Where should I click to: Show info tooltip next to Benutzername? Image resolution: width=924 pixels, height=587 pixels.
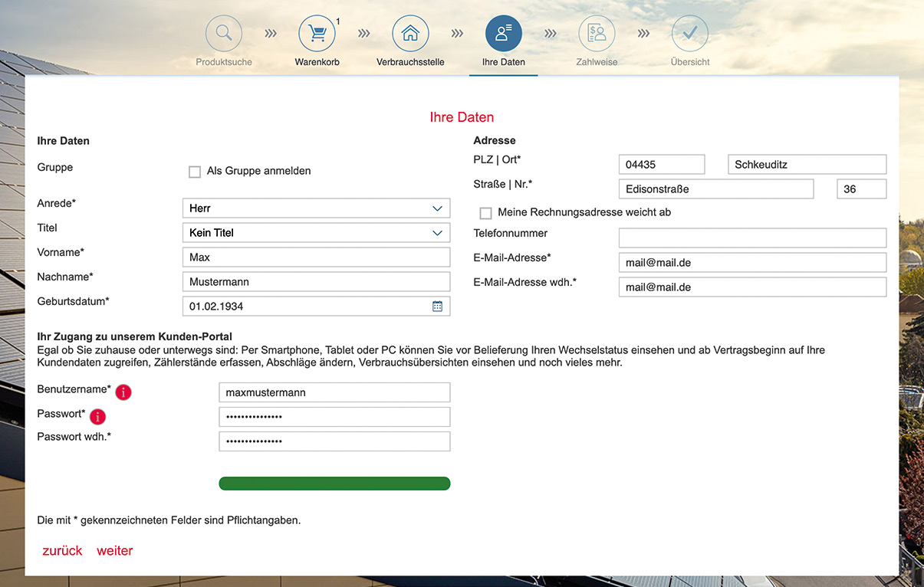[123, 392]
